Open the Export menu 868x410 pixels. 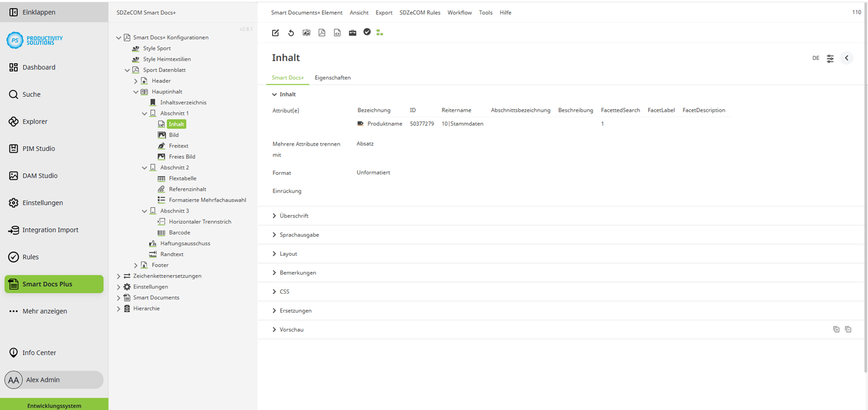[383, 12]
